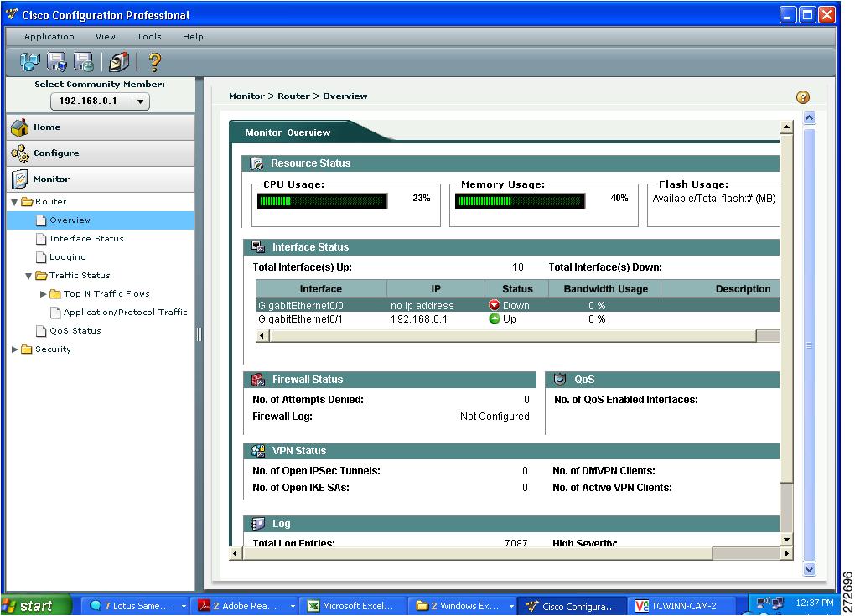855x616 pixels.
Task: Open the Windows Explorer taskbar group dropdown arrow
Action: tap(511, 606)
